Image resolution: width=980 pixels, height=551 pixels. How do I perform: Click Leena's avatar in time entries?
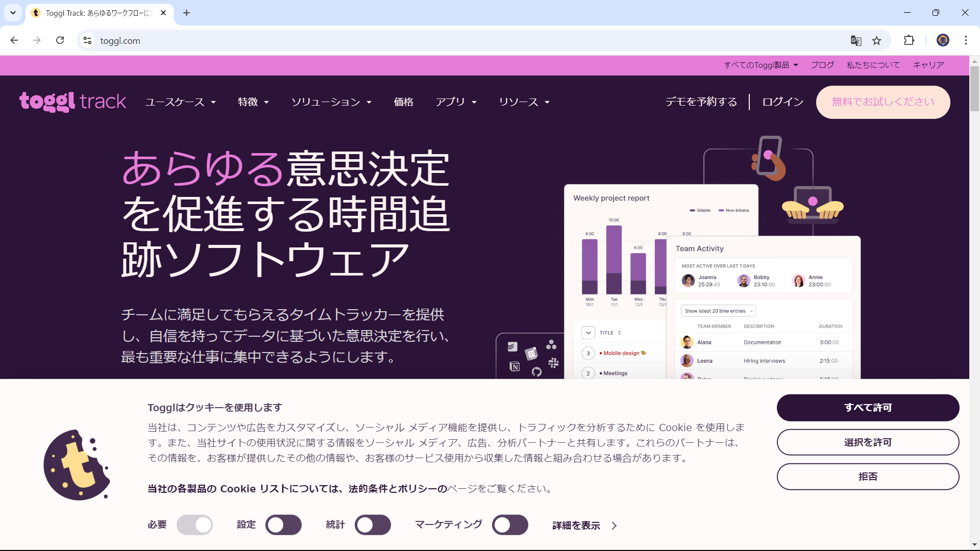687,361
